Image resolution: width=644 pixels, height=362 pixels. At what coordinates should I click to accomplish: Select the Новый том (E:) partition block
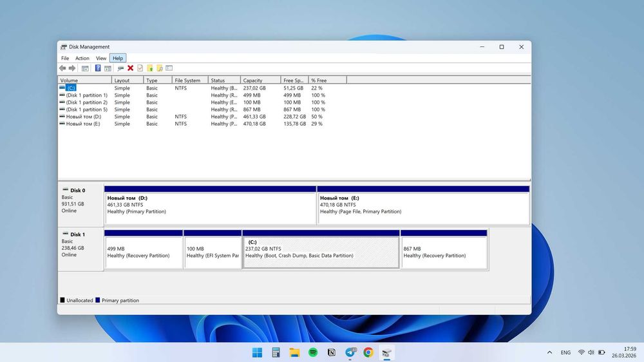point(424,205)
